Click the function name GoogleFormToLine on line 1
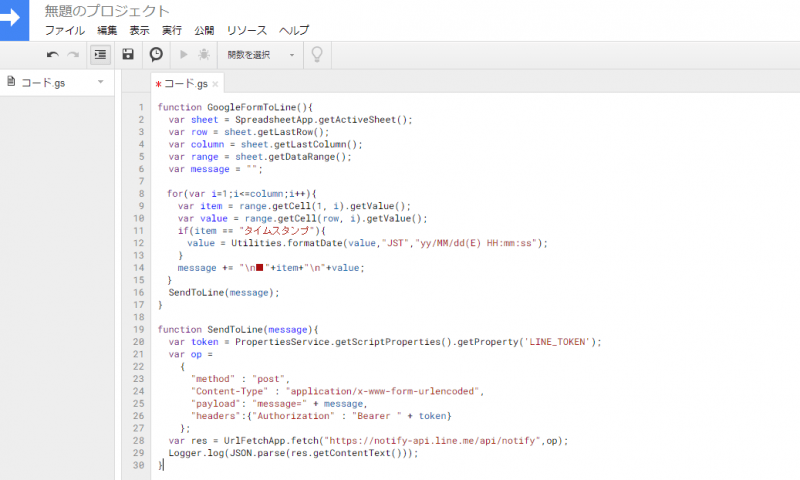The height and width of the screenshot is (480, 800). click(x=252, y=107)
